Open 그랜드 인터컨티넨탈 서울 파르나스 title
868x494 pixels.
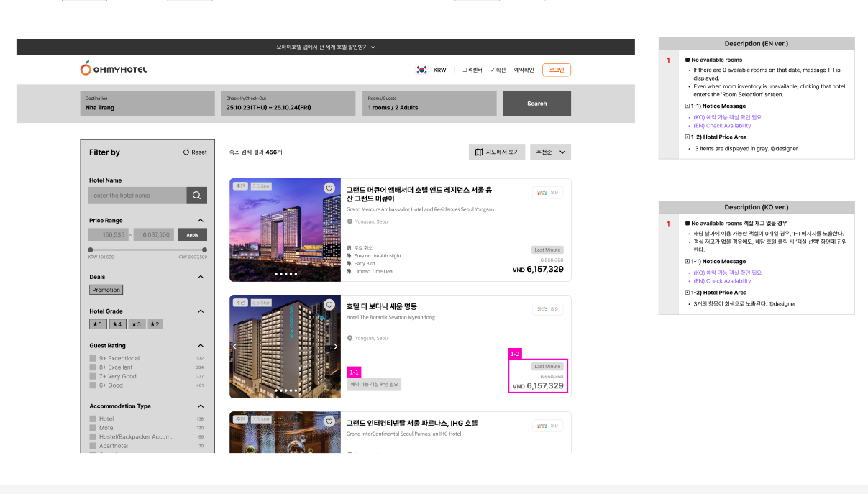[x=412, y=424]
